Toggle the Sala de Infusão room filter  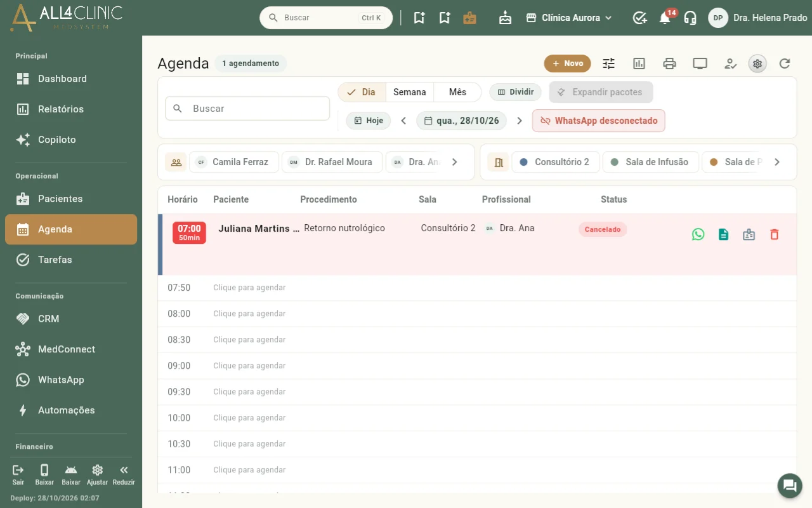point(650,162)
